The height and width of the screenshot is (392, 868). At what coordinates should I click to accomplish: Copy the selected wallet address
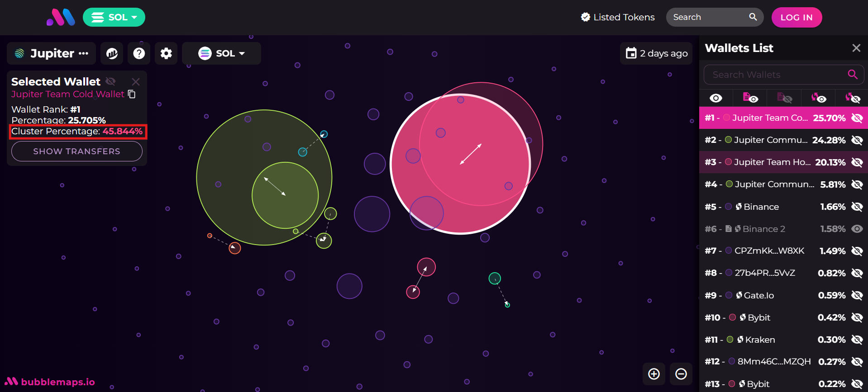coord(132,94)
